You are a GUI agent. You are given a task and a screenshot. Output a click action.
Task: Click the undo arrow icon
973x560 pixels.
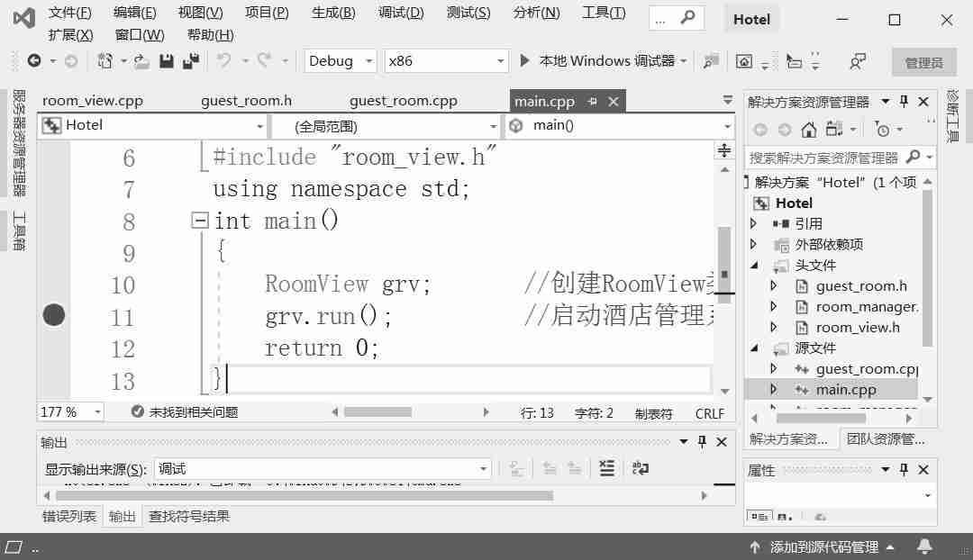click(x=223, y=60)
